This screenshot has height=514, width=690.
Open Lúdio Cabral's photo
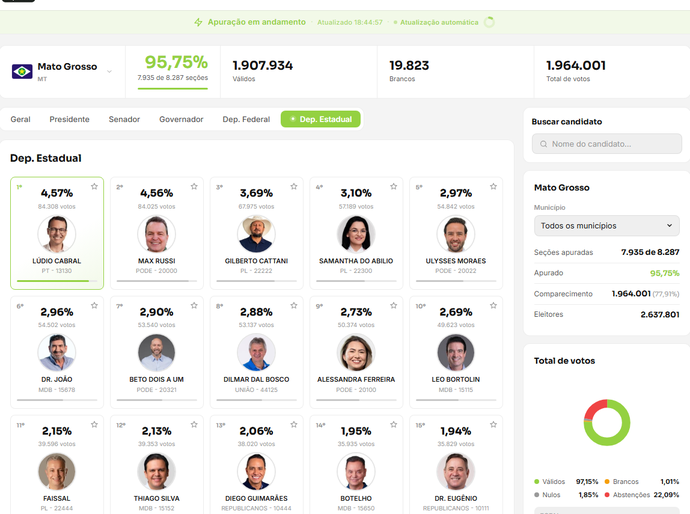pos(57,234)
